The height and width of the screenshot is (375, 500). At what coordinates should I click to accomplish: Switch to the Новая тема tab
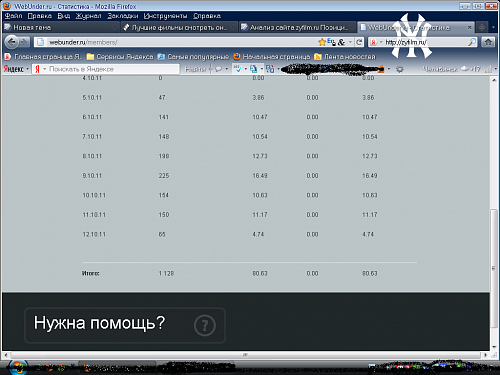coord(61,27)
